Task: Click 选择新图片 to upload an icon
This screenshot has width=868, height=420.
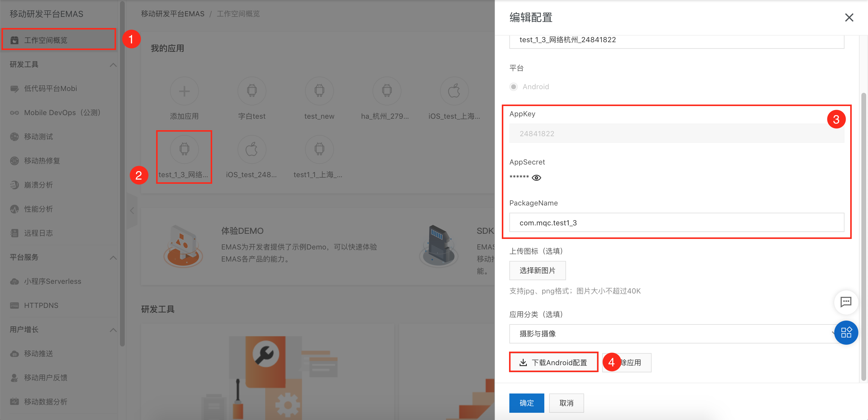Action: click(x=537, y=271)
